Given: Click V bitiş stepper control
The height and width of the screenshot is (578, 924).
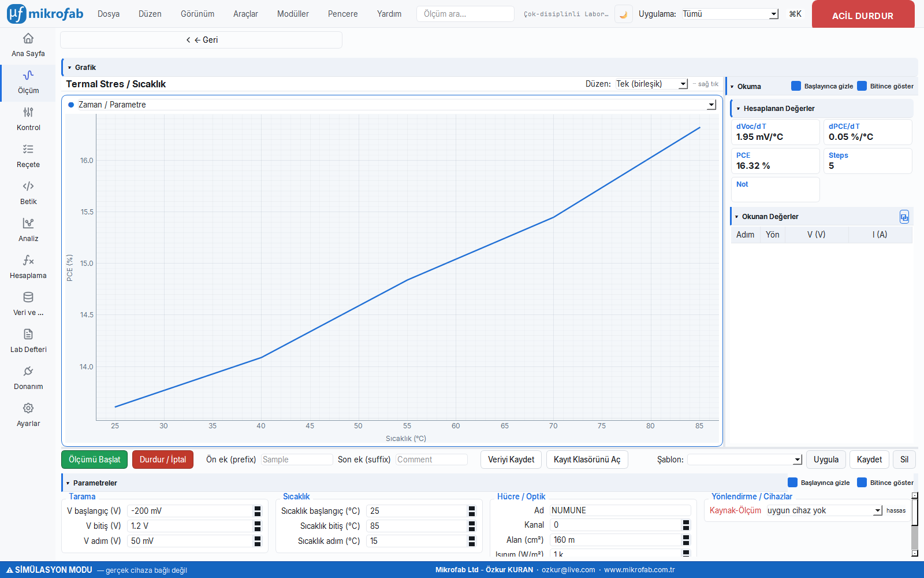Looking at the screenshot, I should click(x=258, y=526).
